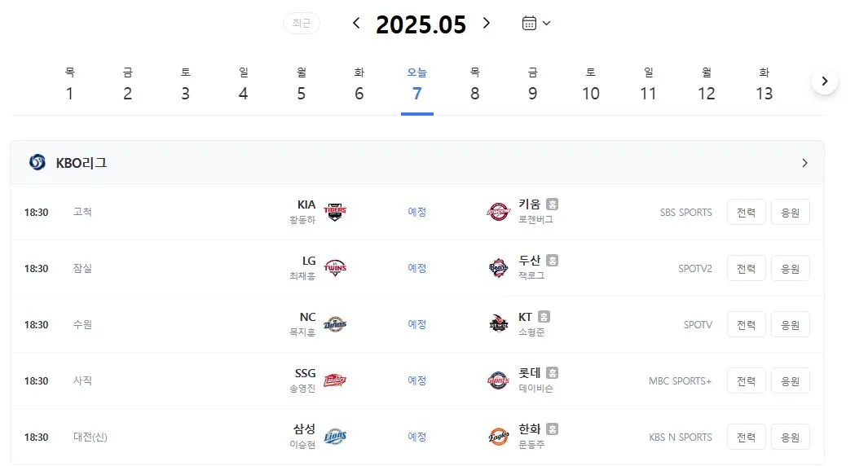Click the KIA Tigers team logo
868x466 pixels.
[x=335, y=212]
